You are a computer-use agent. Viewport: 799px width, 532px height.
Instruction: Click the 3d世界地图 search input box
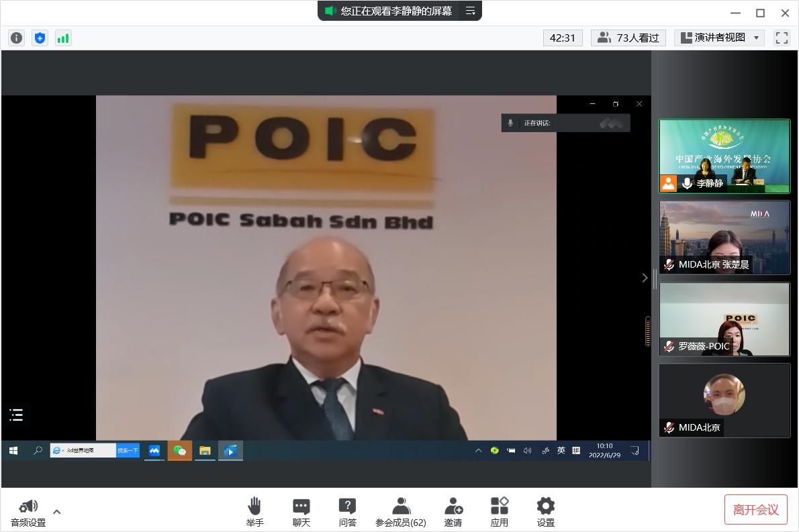(x=83, y=451)
